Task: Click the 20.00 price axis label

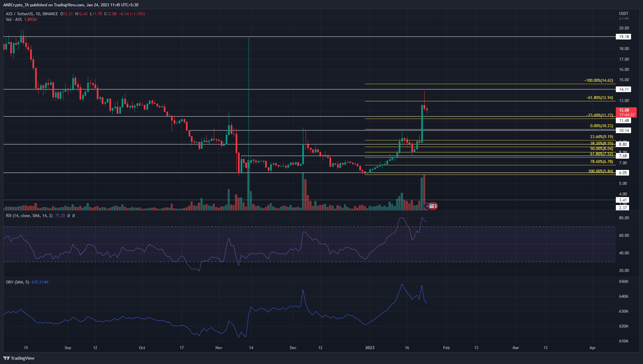Action: tap(624, 28)
